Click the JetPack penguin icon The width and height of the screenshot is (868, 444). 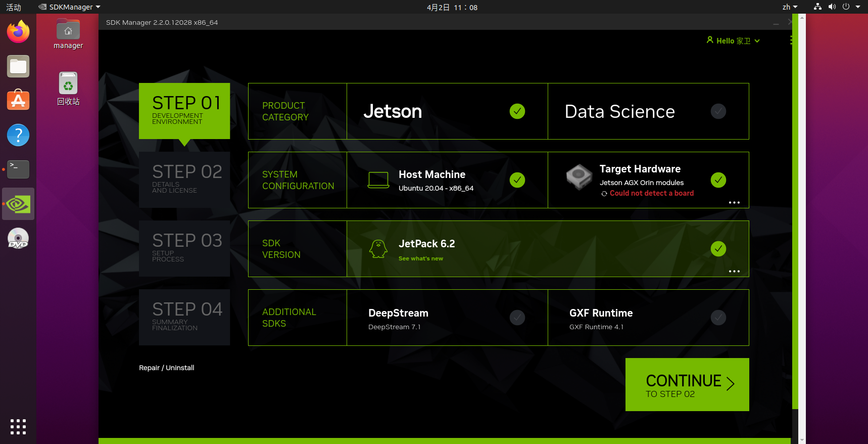point(378,248)
